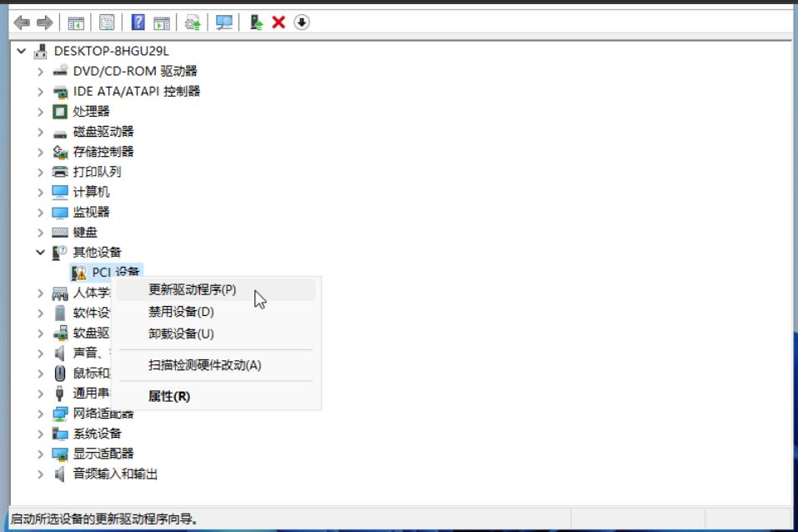Screen dimensions: 798x532
Task: Collapse the DESKTOP-8HGU29L root node
Action: pyautogui.click(x=22, y=51)
